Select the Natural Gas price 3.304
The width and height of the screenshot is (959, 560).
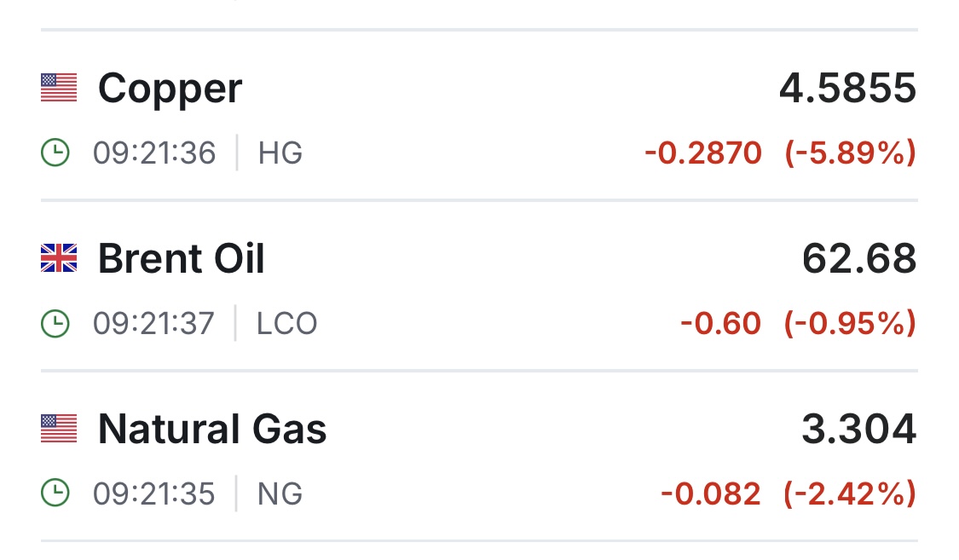point(858,429)
